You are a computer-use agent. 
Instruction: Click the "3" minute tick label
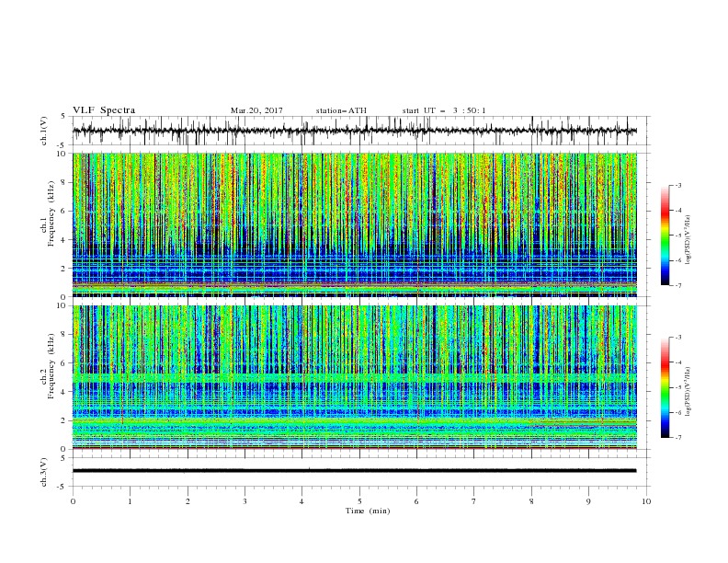pyautogui.click(x=245, y=501)
